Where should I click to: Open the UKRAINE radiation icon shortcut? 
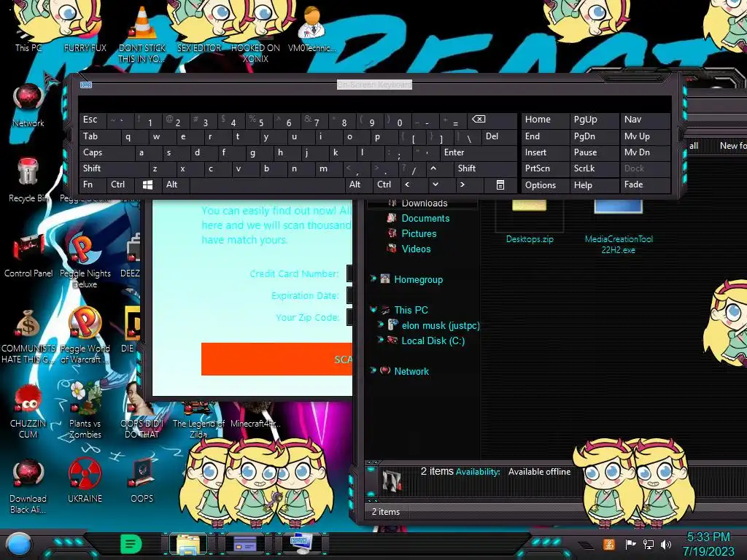[85, 481]
